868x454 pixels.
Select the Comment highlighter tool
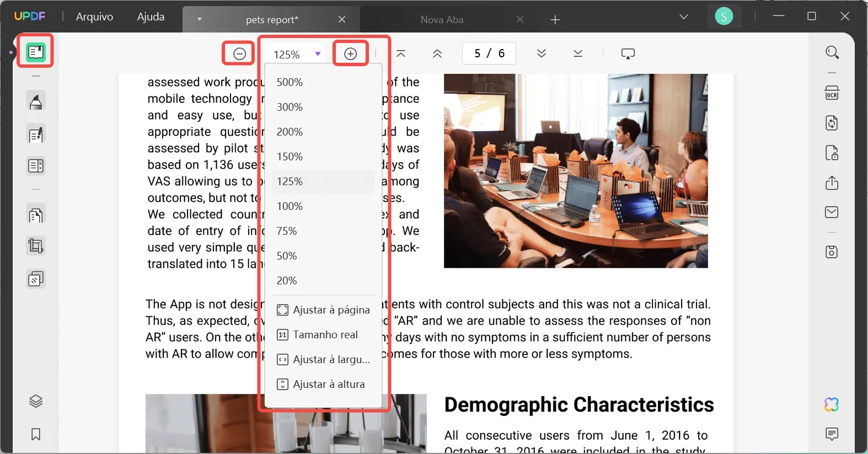pos(36,102)
